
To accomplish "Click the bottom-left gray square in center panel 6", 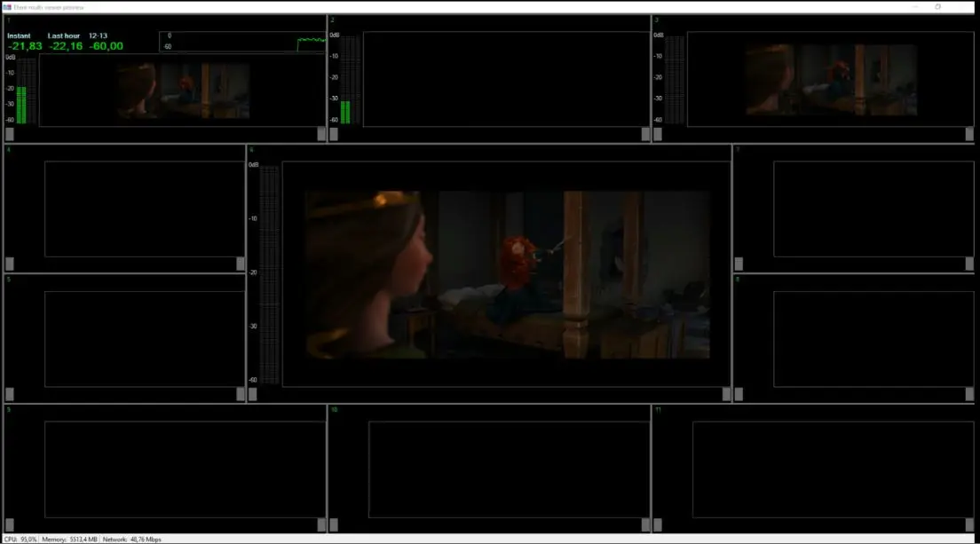I will 253,394.
